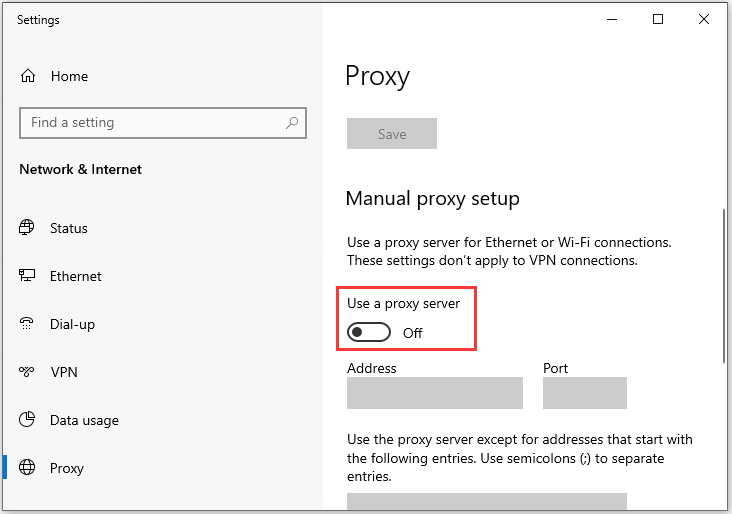Viewport: 732px width, 514px height.
Task: Click the Dial-up phone icon
Action: [27, 324]
